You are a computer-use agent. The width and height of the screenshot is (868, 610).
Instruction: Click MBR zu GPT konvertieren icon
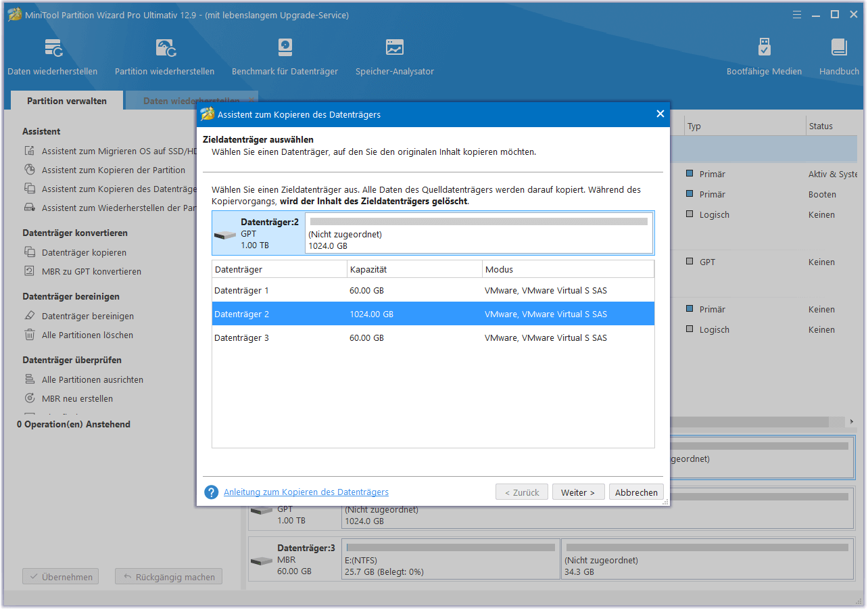coord(30,271)
